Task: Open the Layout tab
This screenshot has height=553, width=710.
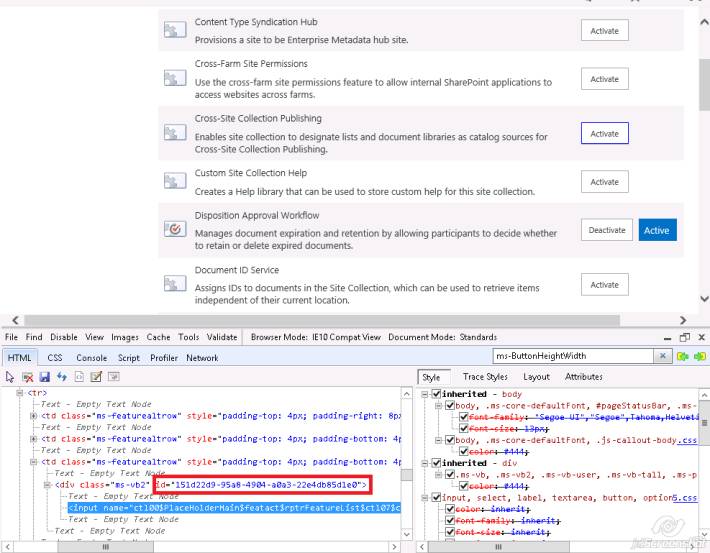Action: click(536, 377)
